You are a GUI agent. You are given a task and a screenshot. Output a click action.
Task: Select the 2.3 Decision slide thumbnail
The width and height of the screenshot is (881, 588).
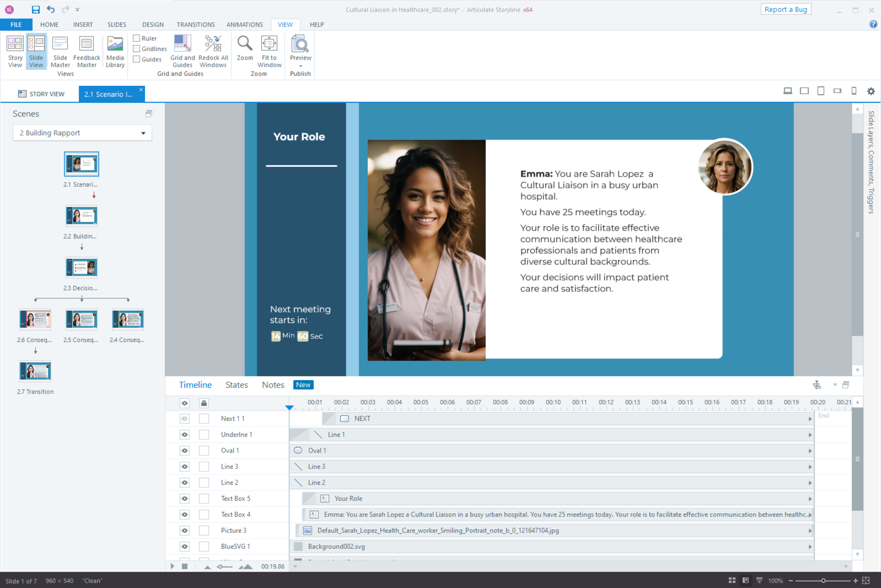81,268
